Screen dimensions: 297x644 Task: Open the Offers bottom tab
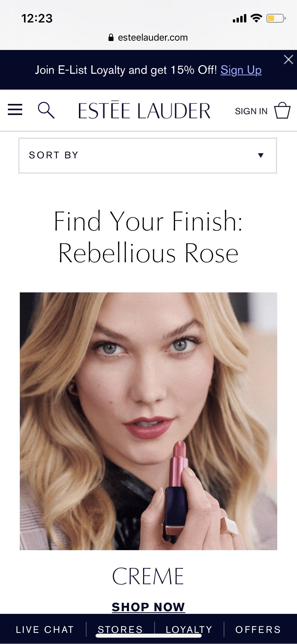258,629
